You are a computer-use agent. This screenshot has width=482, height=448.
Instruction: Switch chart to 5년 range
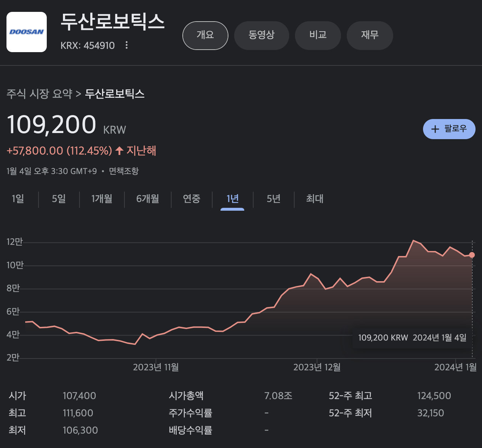273,199
